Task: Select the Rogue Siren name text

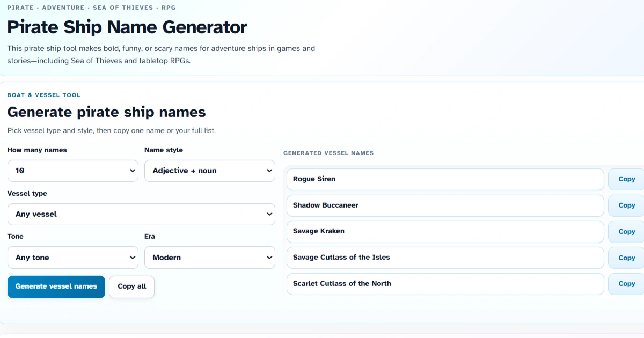Action: [314, 179]
